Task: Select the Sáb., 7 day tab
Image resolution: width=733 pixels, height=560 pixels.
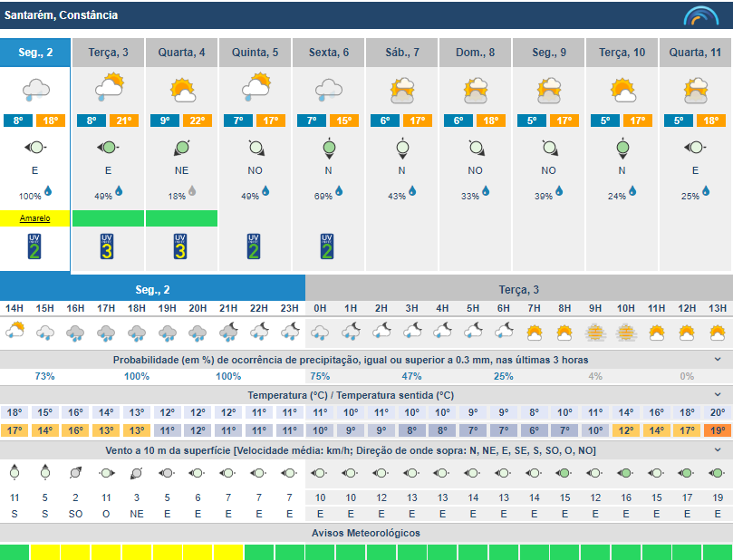Action: pos(402,53)
